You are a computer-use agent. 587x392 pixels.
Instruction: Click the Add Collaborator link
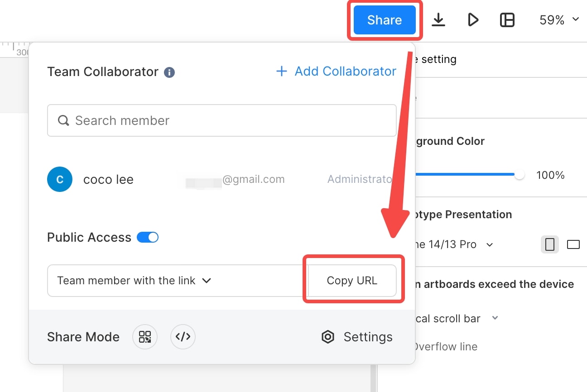336,71
